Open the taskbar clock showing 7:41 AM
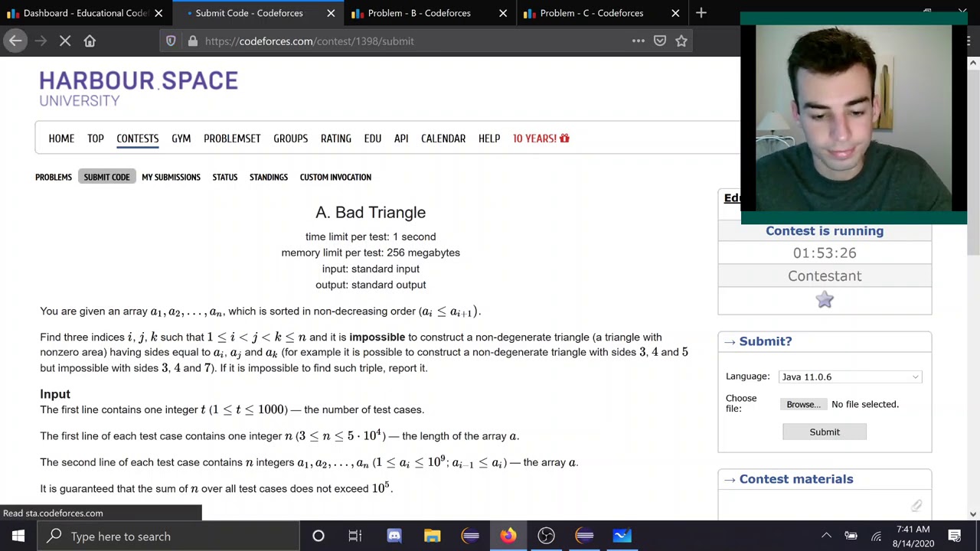 click(x=911, y=536)
